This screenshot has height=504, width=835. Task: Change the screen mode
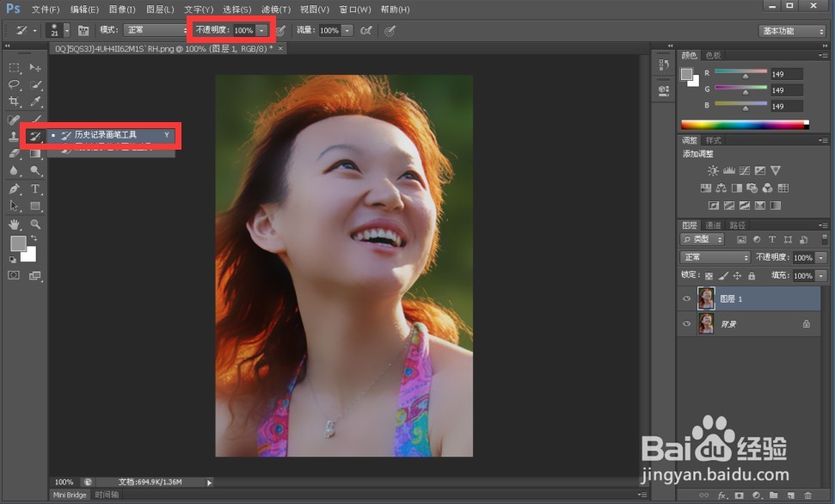(35, 275)
